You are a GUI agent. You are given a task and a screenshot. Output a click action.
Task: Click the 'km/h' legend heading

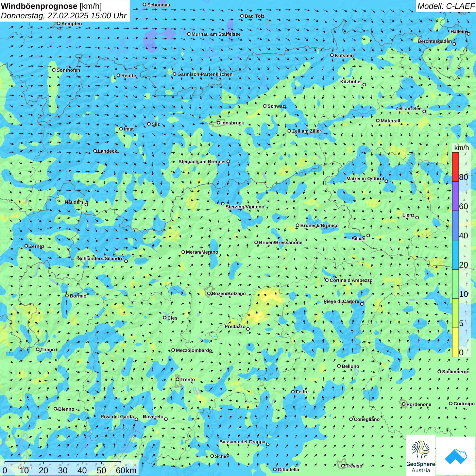click(461, 148)
